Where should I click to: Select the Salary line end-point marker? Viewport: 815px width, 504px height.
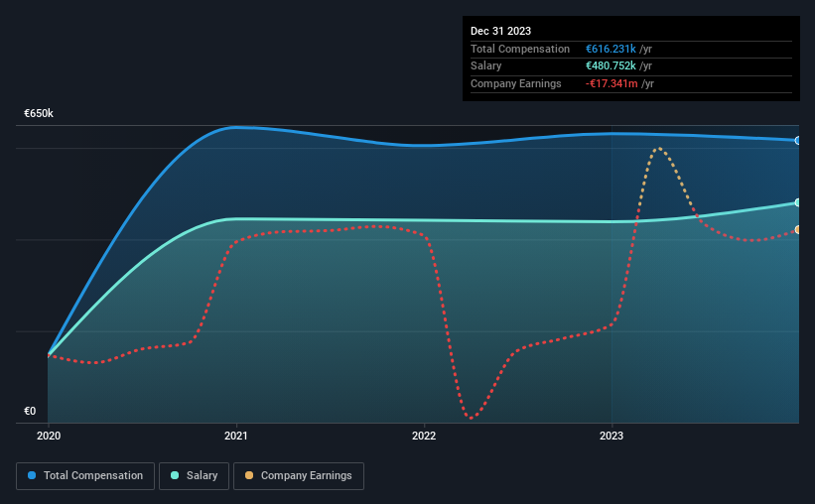pos(798,202)
